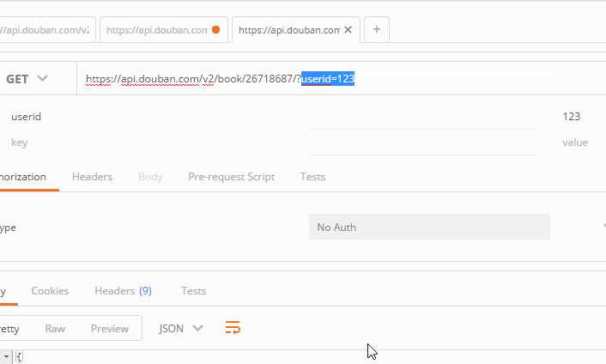
Task: Open the JSON format dropdown
Action: click(180, 329)
